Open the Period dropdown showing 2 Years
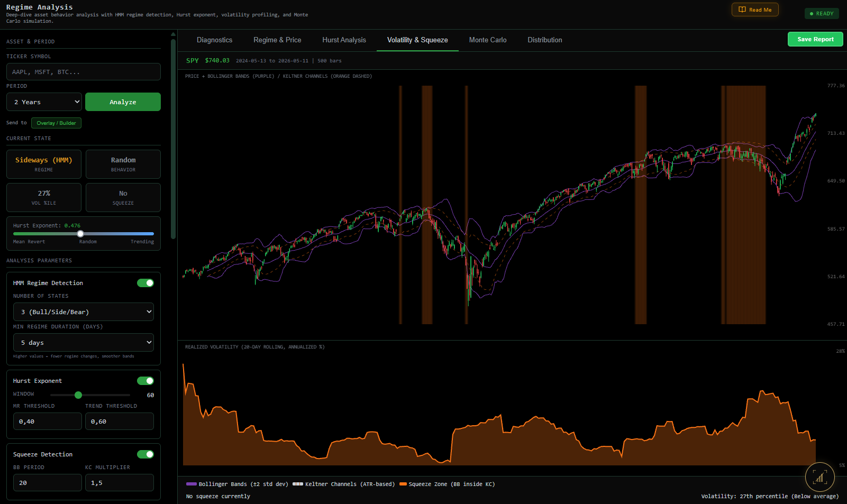 (x=44, y=102)
